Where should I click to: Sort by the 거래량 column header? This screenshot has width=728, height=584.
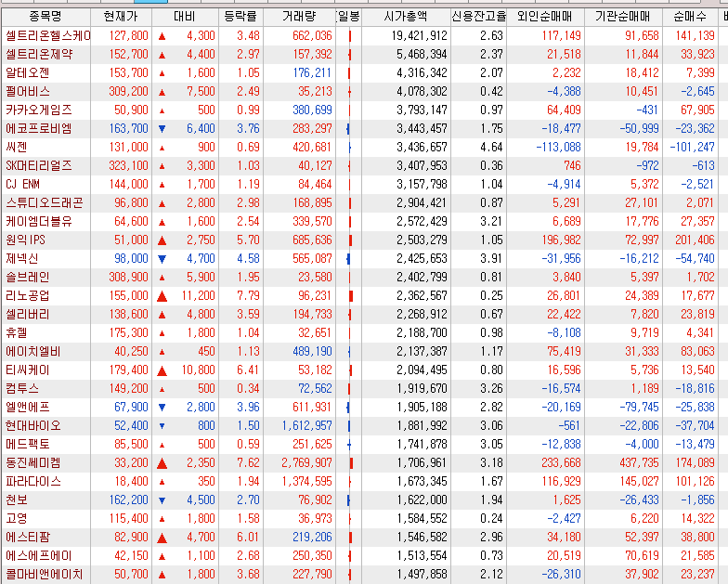(x=299, y=17)
